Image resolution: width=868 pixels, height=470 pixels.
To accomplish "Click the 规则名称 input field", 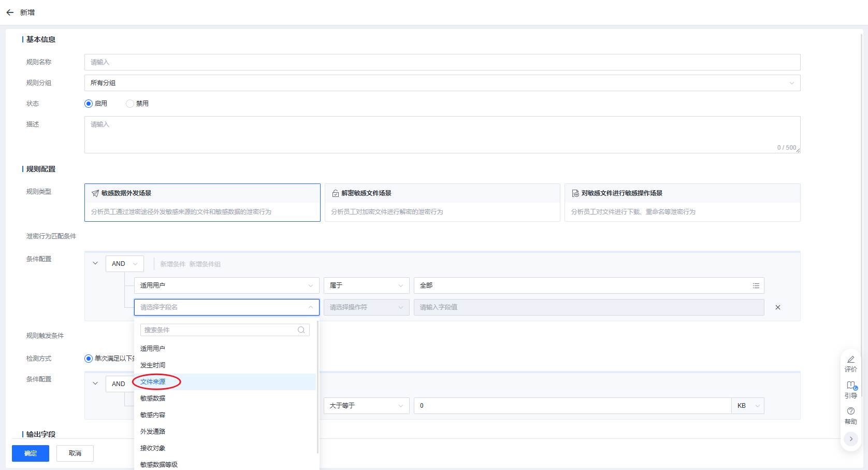I will pos(442,62).
